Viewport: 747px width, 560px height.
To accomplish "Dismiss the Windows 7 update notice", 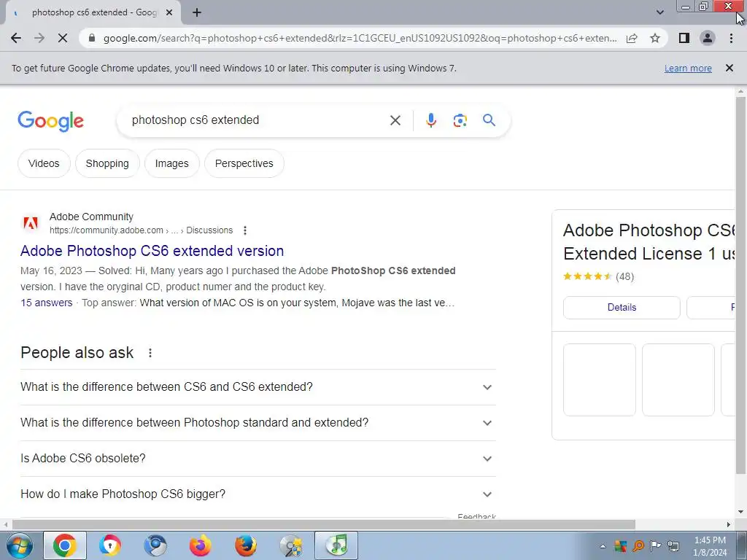I will coord(729,68).
